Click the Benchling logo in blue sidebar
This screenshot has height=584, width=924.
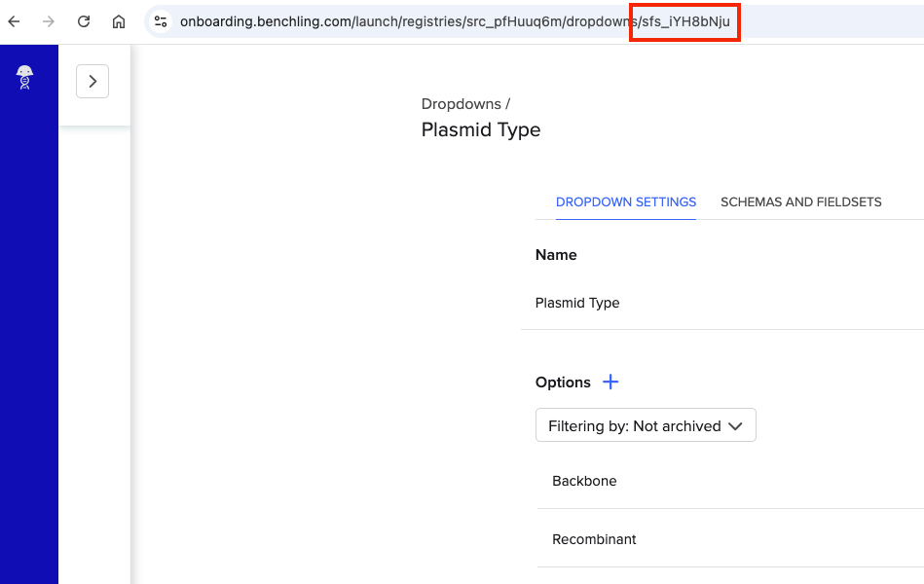[26, 77]
